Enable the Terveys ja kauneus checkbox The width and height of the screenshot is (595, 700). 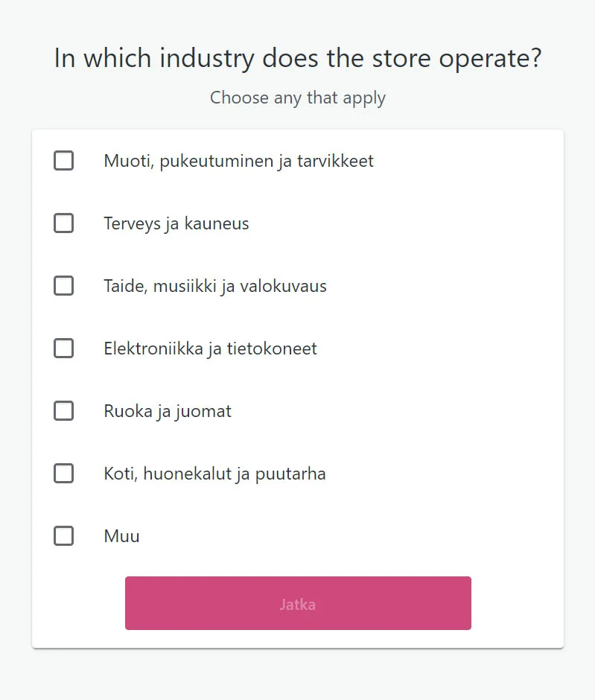(64, 223)
